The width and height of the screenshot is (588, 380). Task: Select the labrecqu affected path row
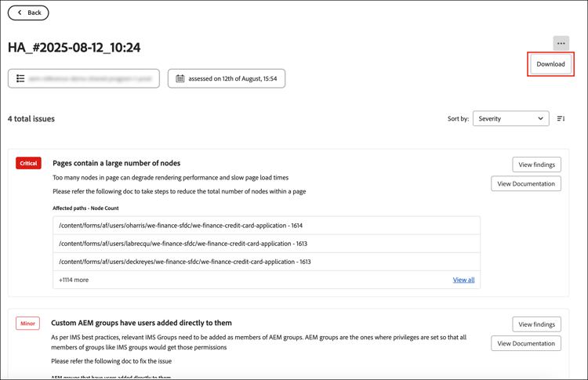(267, 244)
